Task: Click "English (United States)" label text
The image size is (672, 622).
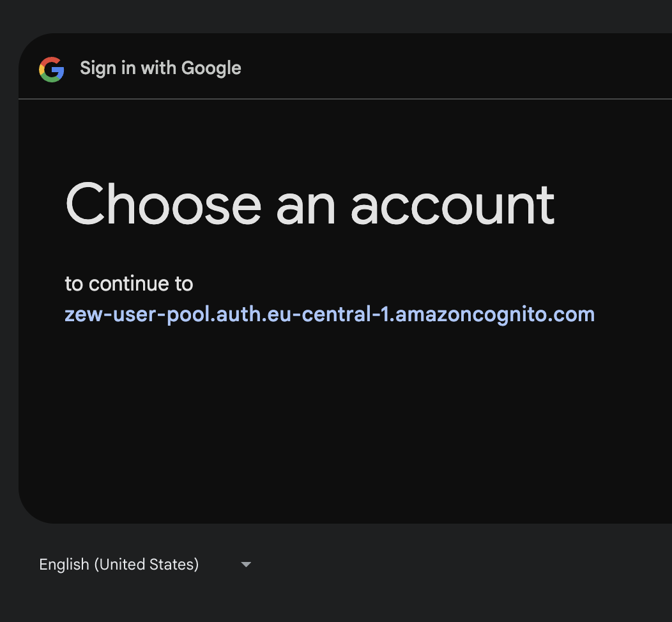Action: pos(119,565)
